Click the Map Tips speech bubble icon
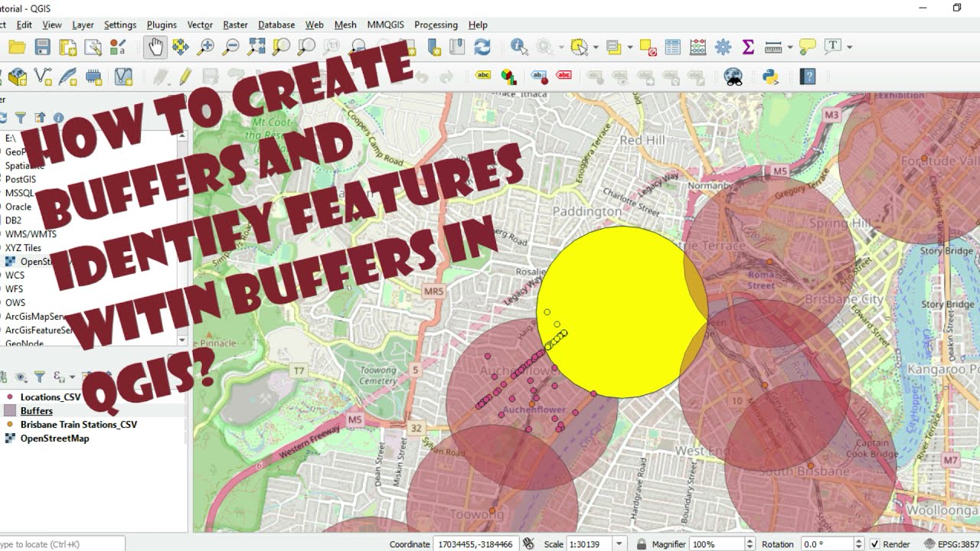This screenshot has height=551, width=980. pyautogui.click(x=807, y=47)
